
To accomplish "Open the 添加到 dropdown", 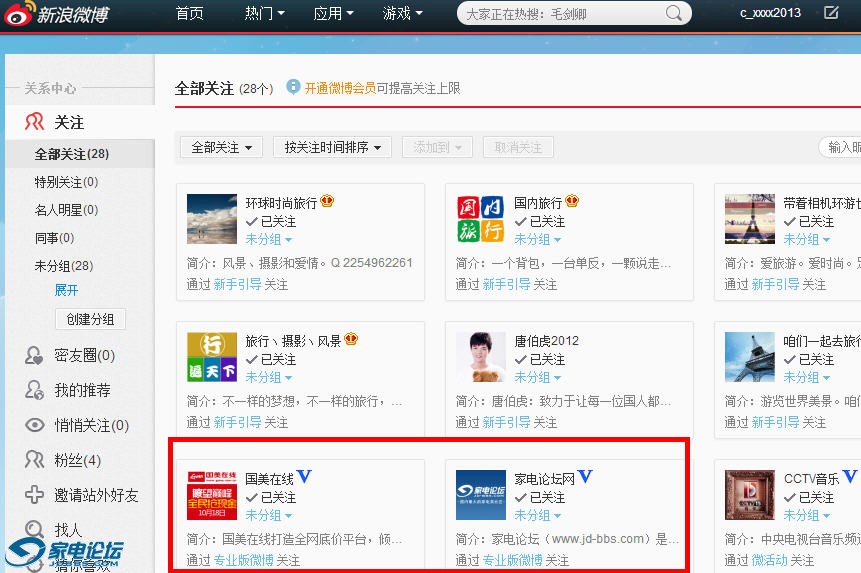I will (437, 147).
